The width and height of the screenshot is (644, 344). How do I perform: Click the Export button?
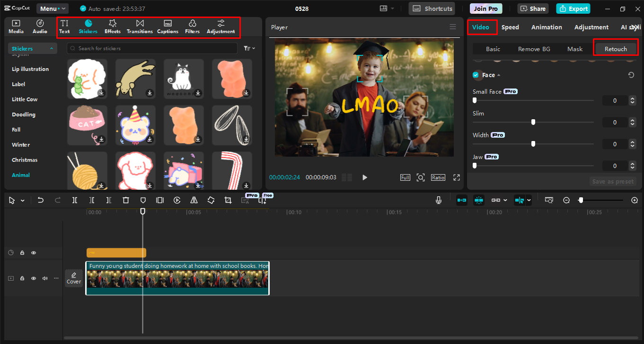click(573, 9)
